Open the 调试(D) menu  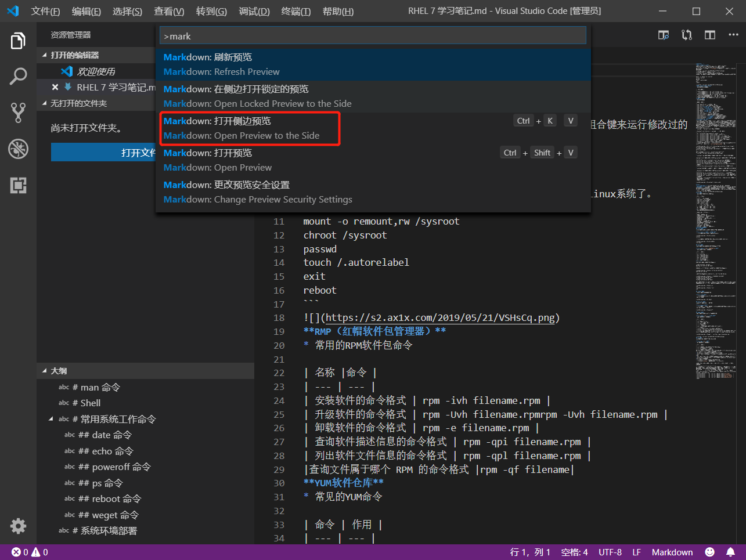coord(254,11)
